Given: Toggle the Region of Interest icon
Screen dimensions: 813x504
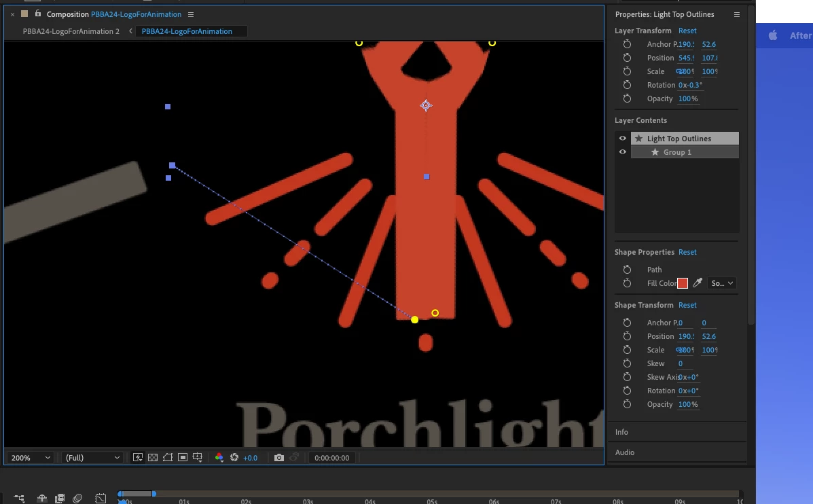Looking at the screenshot, I should point(183,457).
